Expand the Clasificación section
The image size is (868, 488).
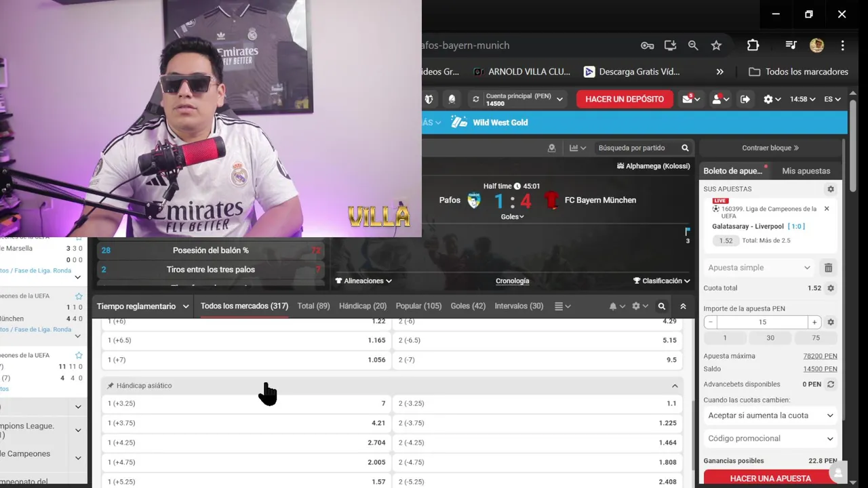(661, 281)
